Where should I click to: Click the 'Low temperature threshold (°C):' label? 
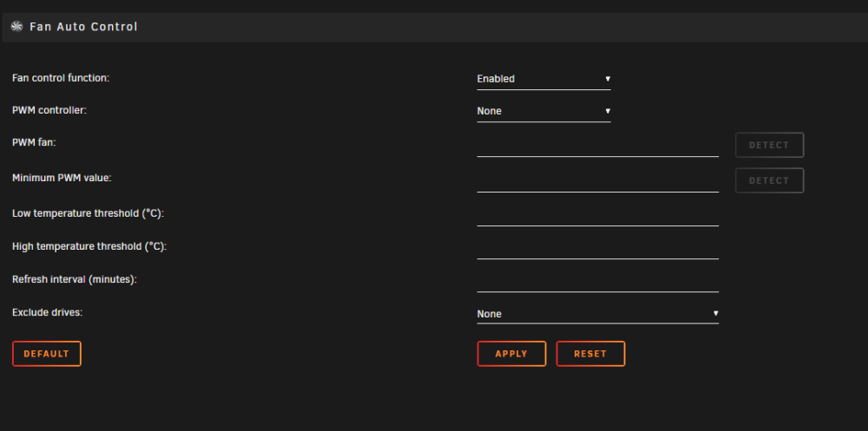[x=88, y=213]
